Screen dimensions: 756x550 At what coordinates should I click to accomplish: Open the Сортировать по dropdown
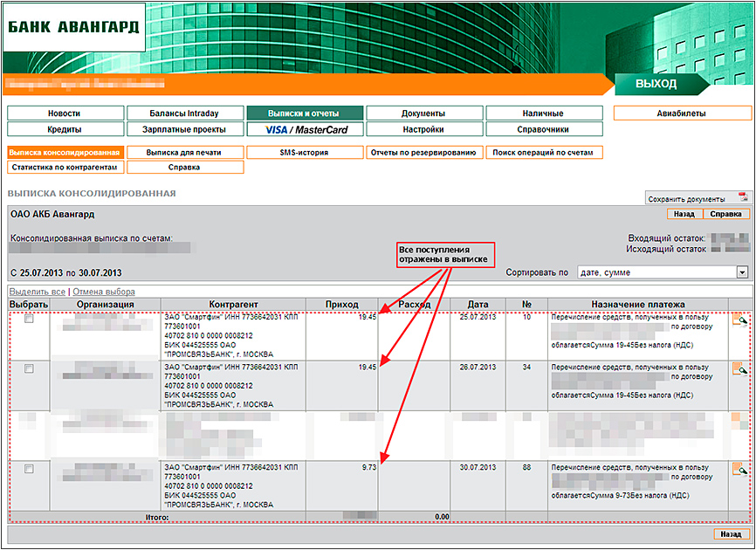pos(663,272)
